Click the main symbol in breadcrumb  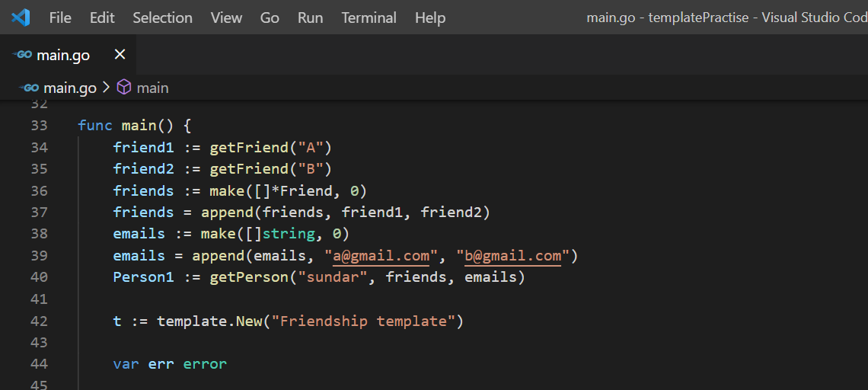tap(153, 88)
